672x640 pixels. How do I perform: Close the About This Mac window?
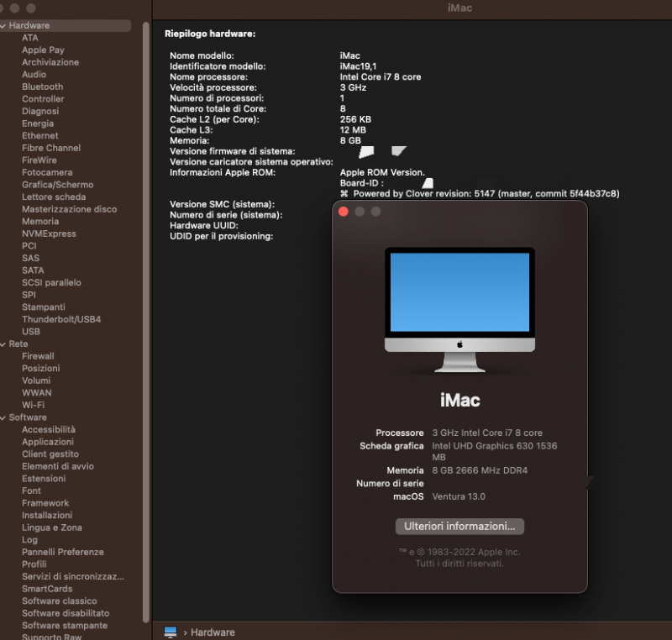click(344, 212)
